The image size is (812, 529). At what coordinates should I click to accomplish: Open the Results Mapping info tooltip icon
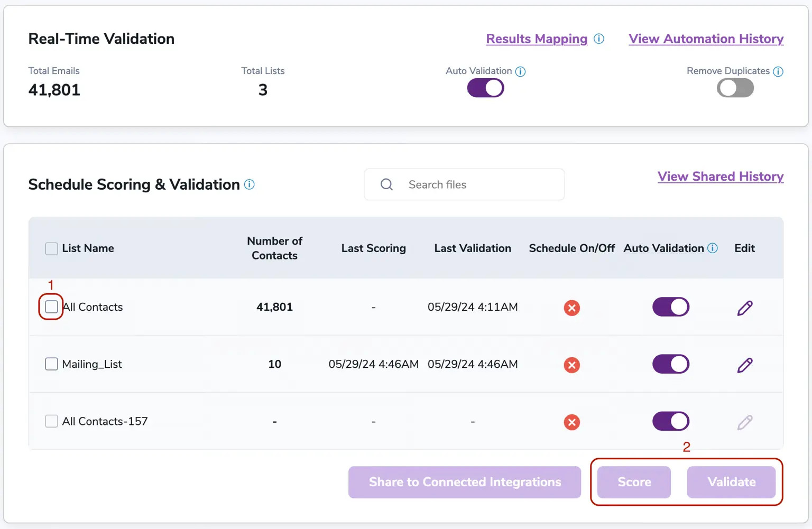[599, 39]
